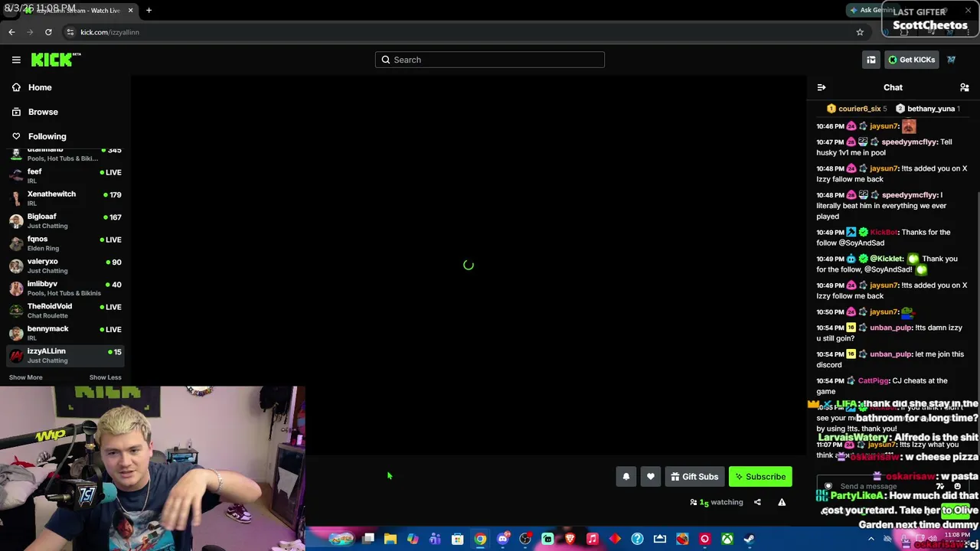Click the green Subscribe button
Screen dimensions: 980x551
[x=760, y=477]
